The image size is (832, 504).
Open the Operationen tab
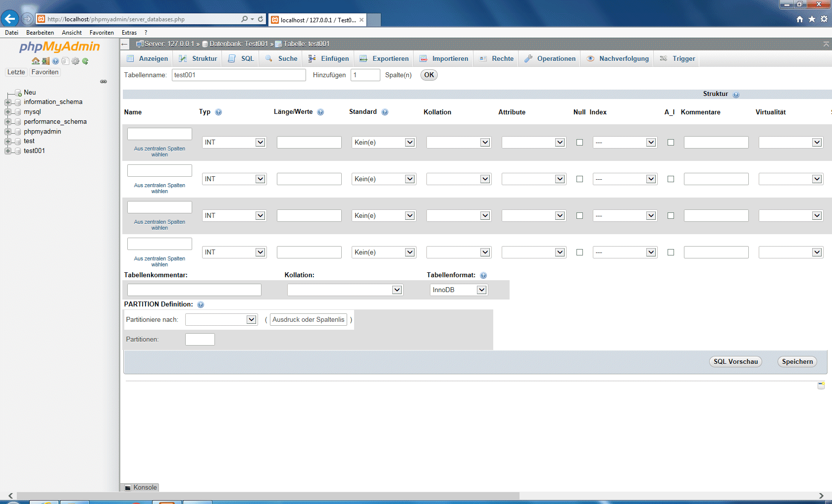click(x=550, y=59)
